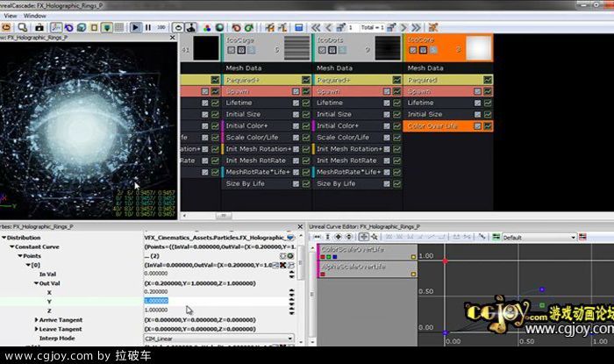The width and height of the screenshot is (614, 364).
Task: Click the camera Save Thumbnail icon
Action: (x=39, y=27)
